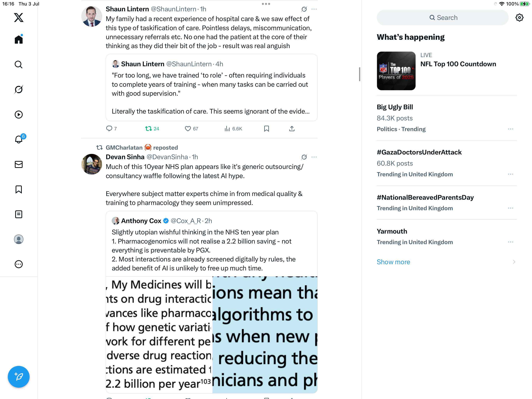Toggle repost on Shaun Lintern's post
The width and height of the screenshot is (532, 399).
(x=152, y=129)
